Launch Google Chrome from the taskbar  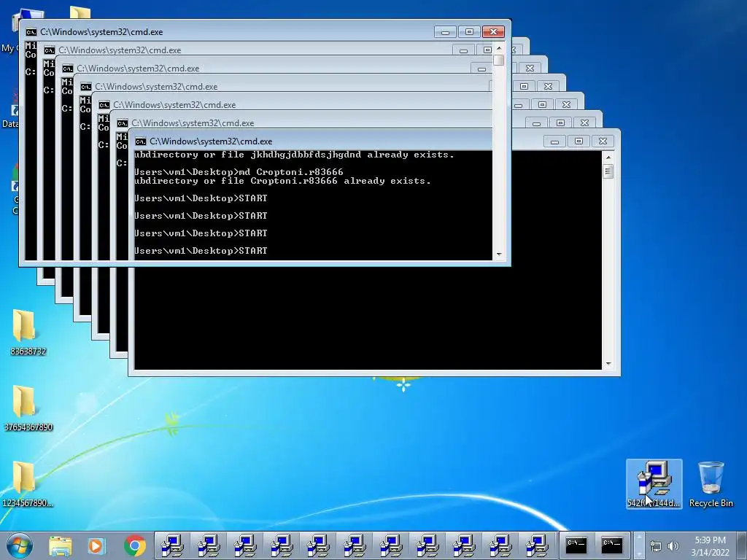[x=135, y=545]
